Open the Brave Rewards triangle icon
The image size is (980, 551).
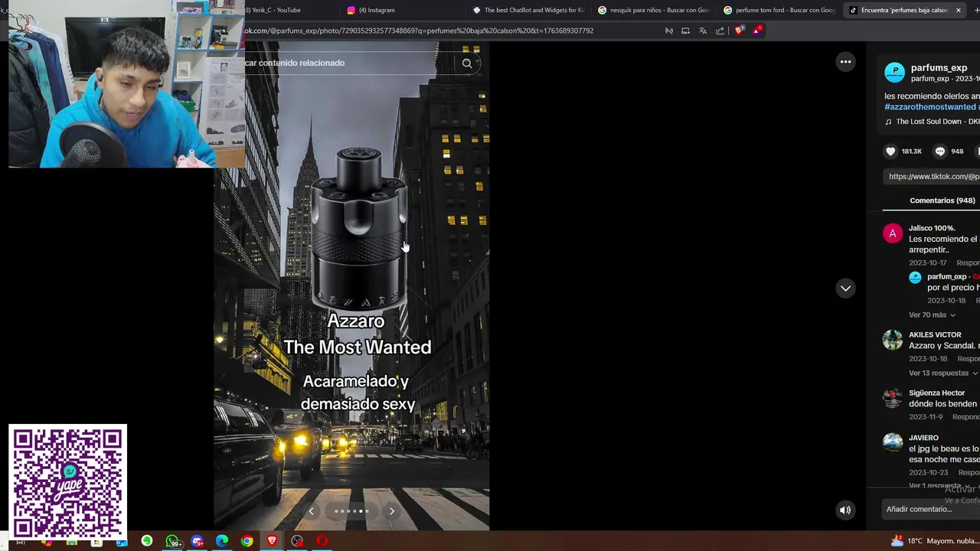[757, 30]
